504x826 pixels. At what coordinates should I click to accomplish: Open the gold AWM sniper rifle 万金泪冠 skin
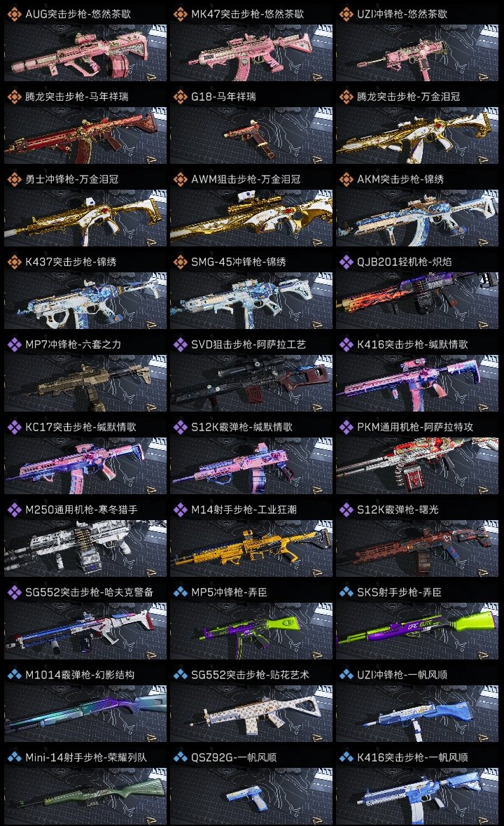(251, 218)
